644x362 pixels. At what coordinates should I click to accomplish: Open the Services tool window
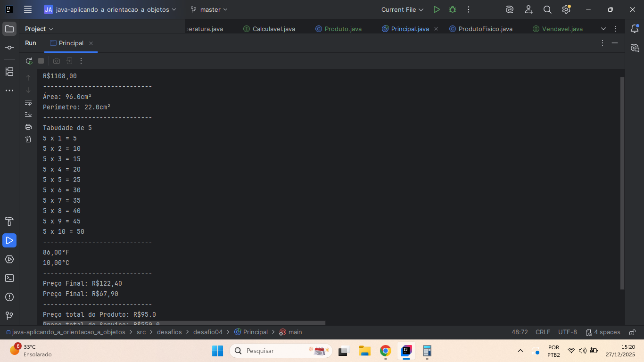coord(9,259)
